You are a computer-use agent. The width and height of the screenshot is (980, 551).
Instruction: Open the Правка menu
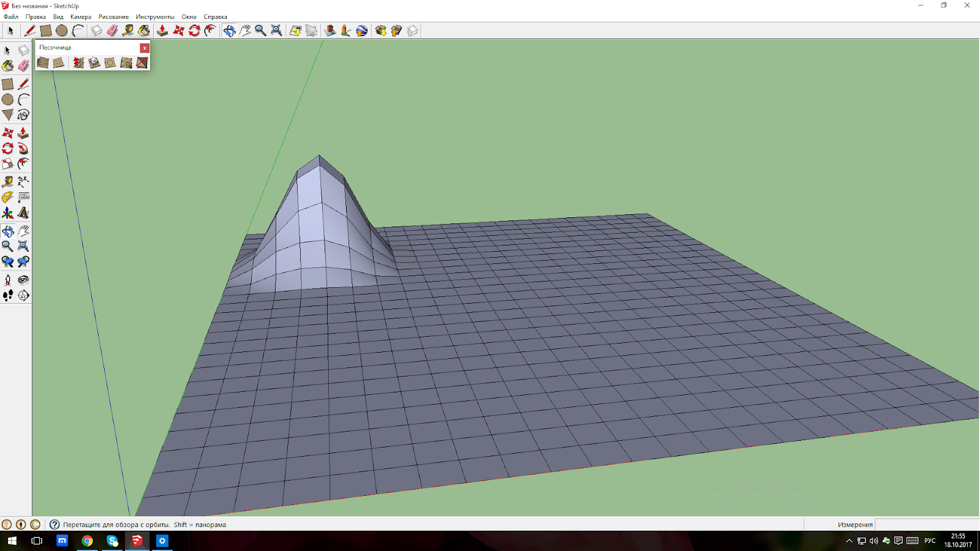coord(36,17)
